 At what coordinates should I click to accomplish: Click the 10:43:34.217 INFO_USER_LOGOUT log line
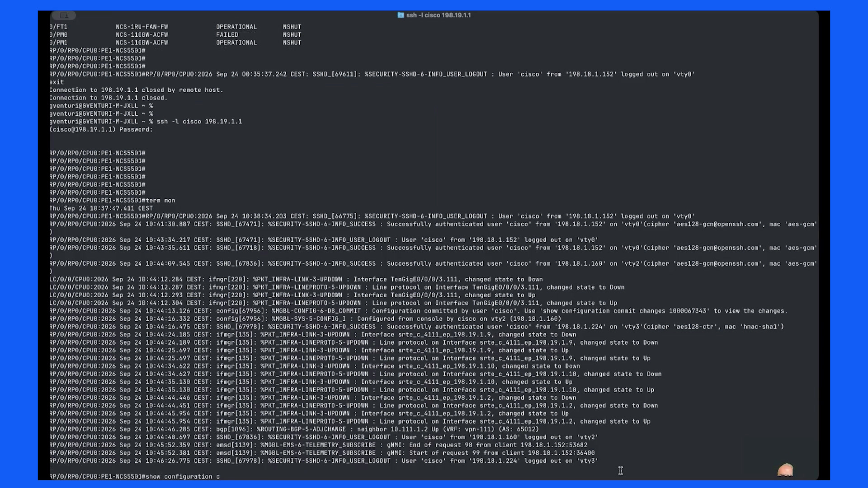click(324, 240)
